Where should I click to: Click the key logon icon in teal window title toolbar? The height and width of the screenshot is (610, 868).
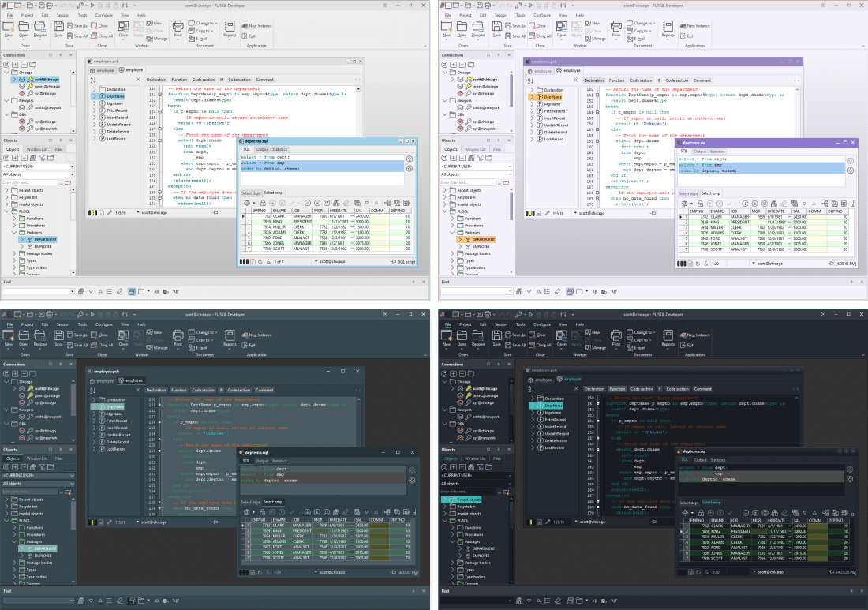[80, 314]
